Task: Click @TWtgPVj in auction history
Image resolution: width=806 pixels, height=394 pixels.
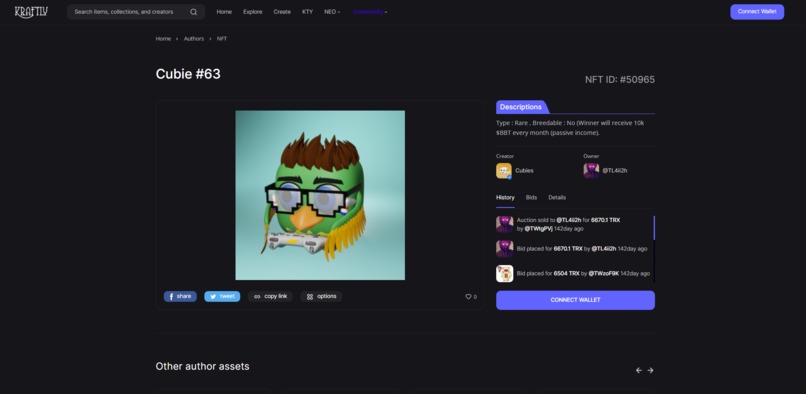Action: tap(538, 229)
